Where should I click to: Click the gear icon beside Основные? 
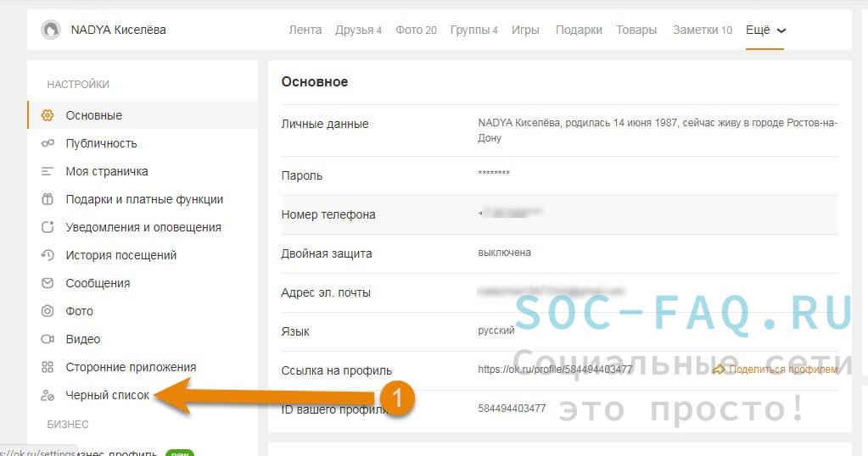click(x=48, y=115)
